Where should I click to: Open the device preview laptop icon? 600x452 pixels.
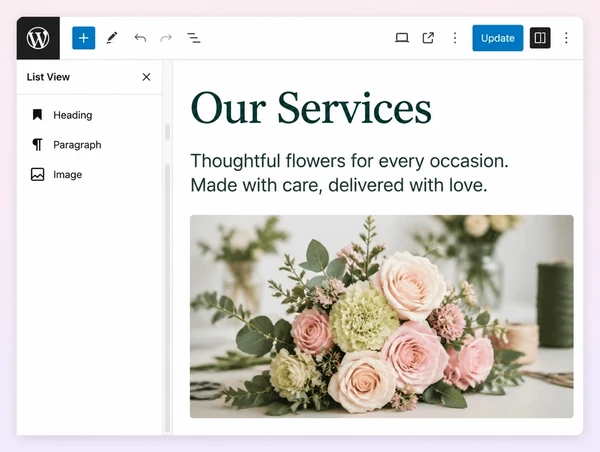[402, 38]
